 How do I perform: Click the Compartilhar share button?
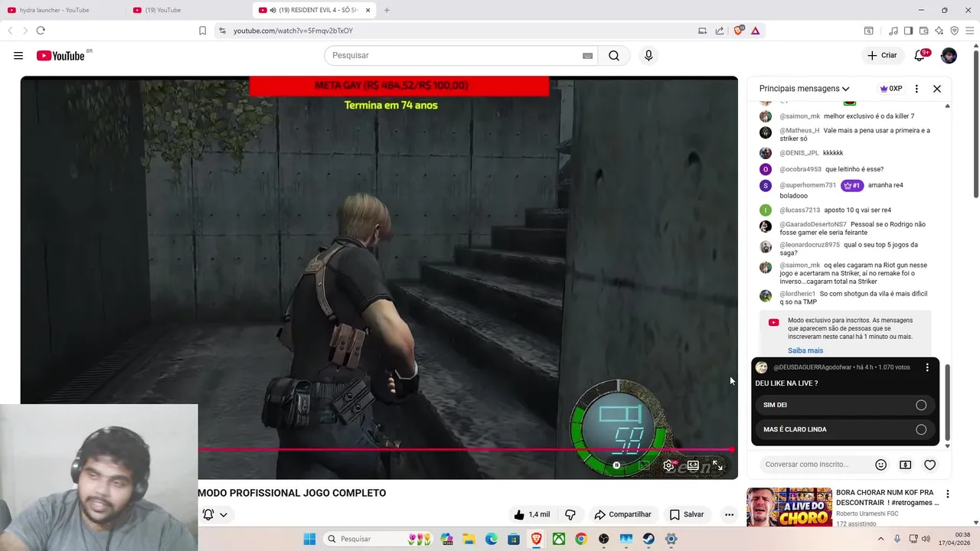coord(622,514)
